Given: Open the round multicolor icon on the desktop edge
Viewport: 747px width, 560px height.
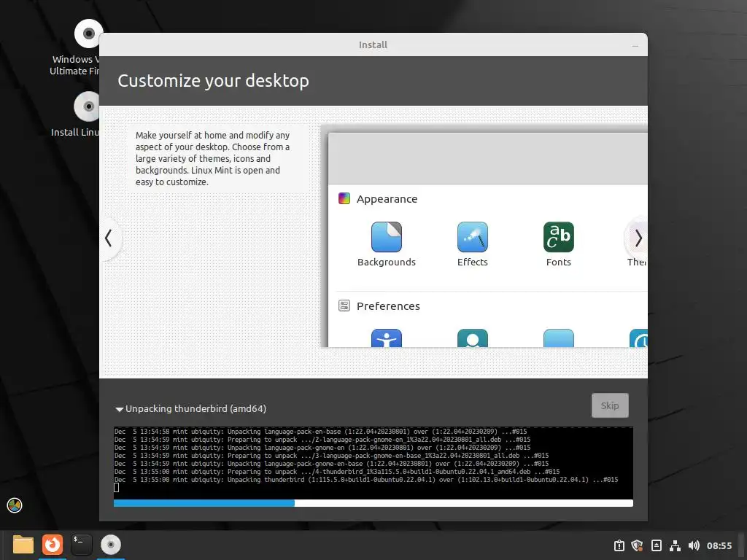Looking at the screenshot, I should tap(15, 505).
